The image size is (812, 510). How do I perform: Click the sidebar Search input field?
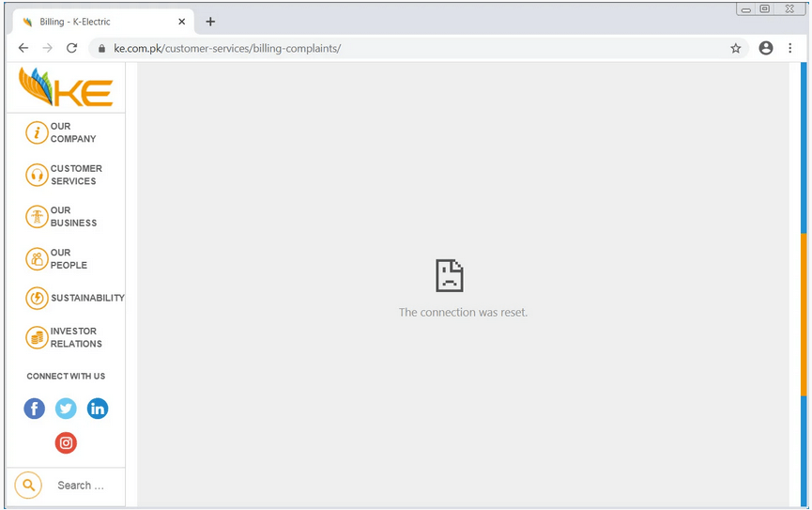[81, 486]
